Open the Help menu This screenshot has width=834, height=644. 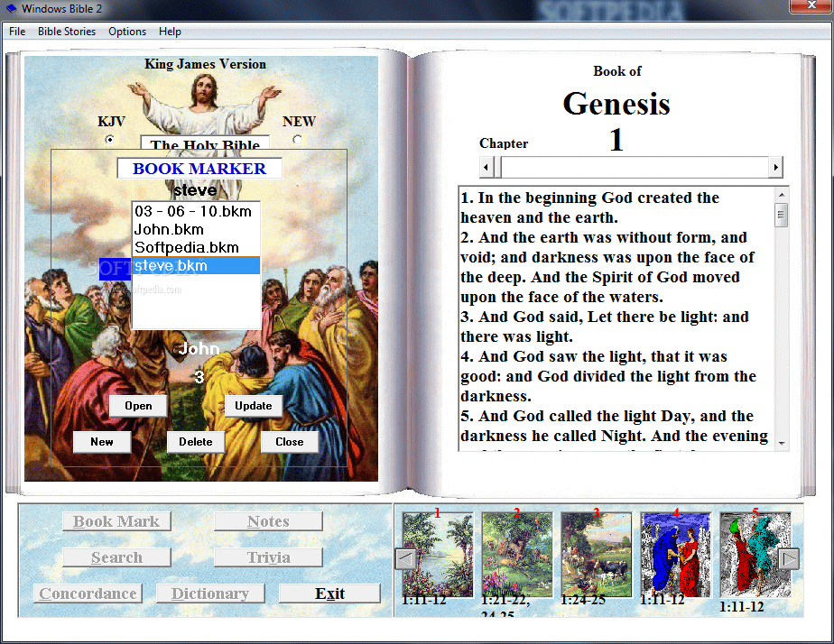pos(170,32)
